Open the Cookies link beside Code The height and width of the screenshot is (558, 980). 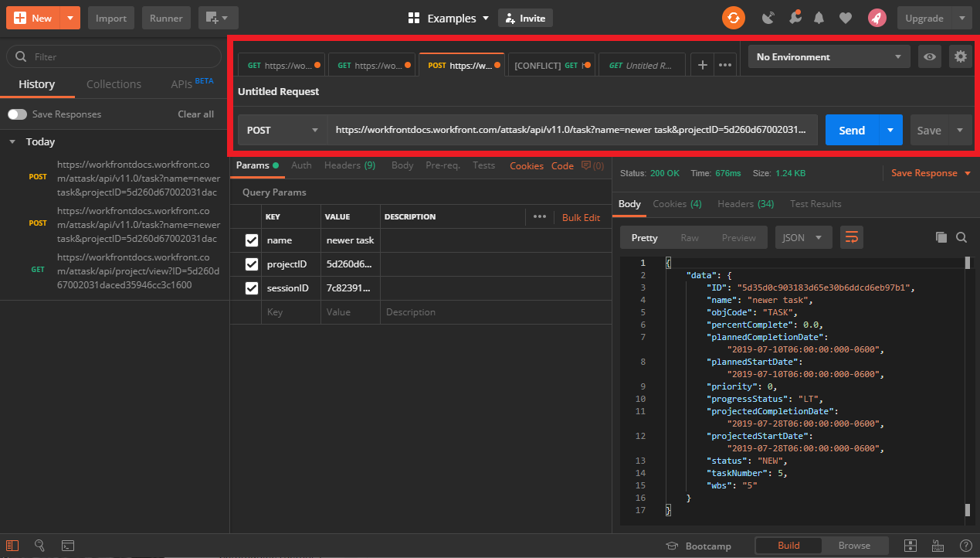tap(527, 165)
